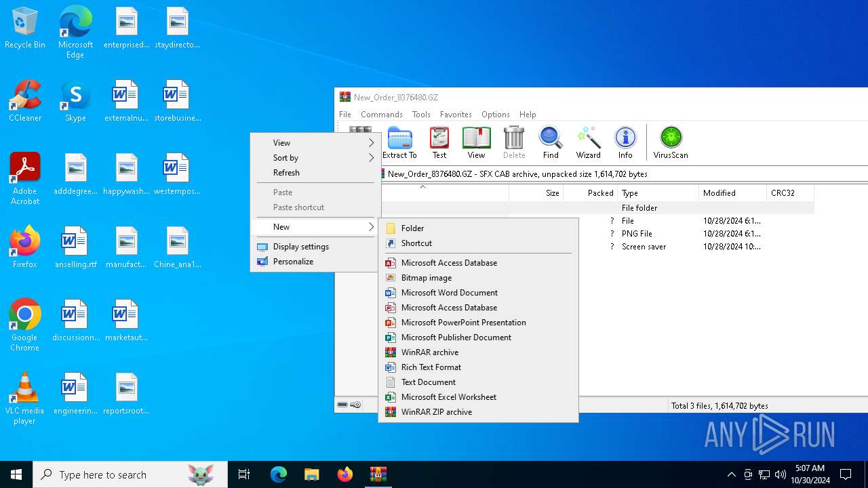Open Task View from the taskbar
The width and height of the screenshot is (868, 488).
244,474
